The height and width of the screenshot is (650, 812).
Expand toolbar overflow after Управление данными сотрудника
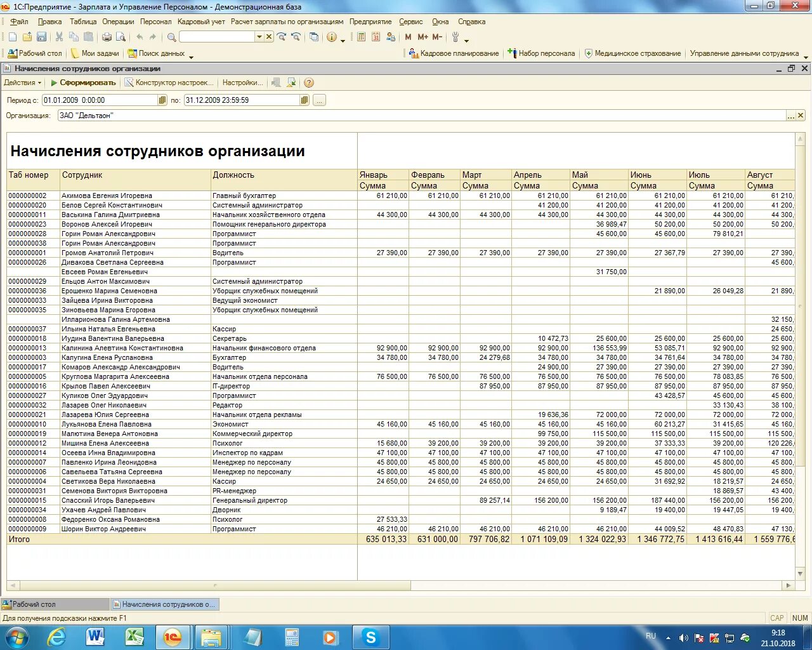pyautogui.click(x=806, y=57)
